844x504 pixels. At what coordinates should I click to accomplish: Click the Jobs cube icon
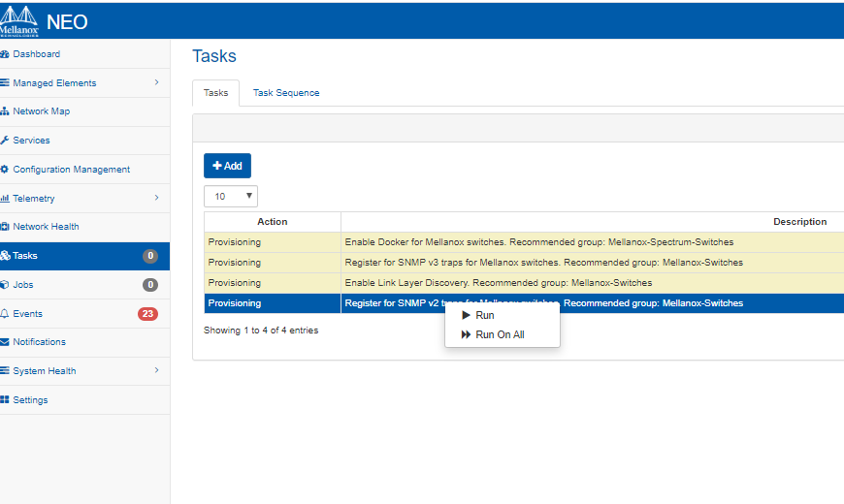[x=5, y=285]
